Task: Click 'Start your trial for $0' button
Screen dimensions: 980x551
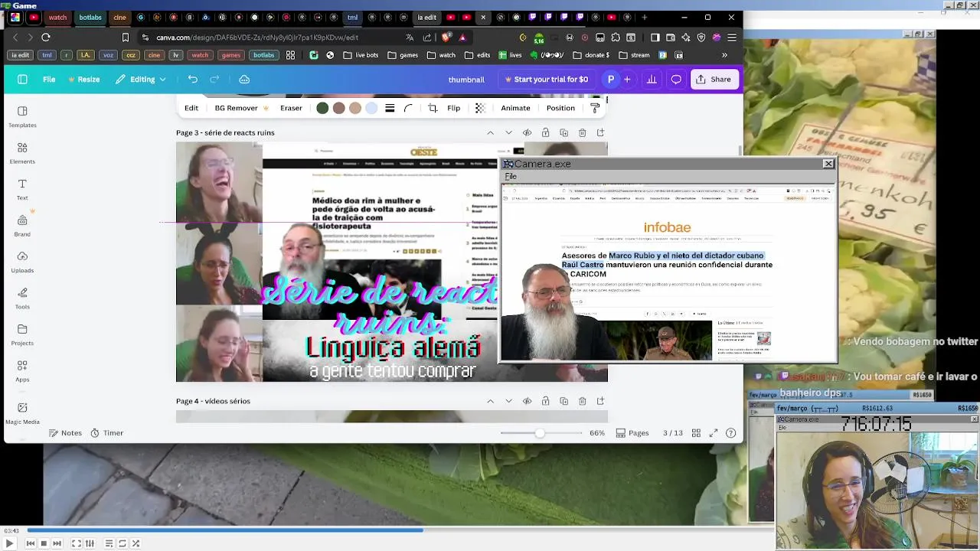Action: coord(547,79)
